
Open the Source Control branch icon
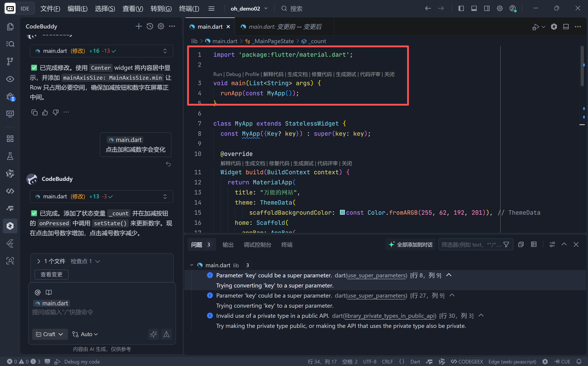(10, 61)
